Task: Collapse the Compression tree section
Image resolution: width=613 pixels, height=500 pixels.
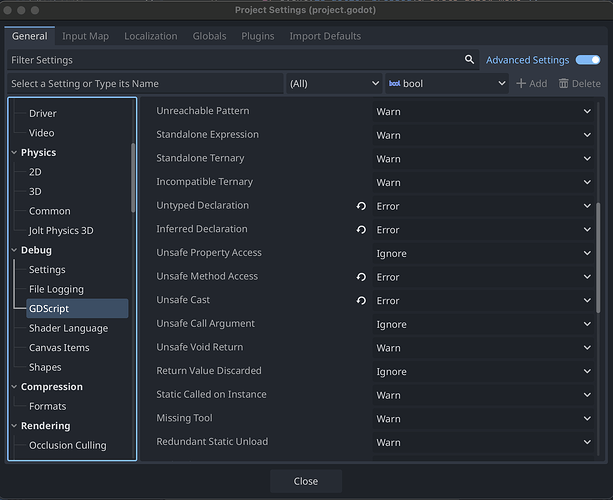Action: [14, 387]
